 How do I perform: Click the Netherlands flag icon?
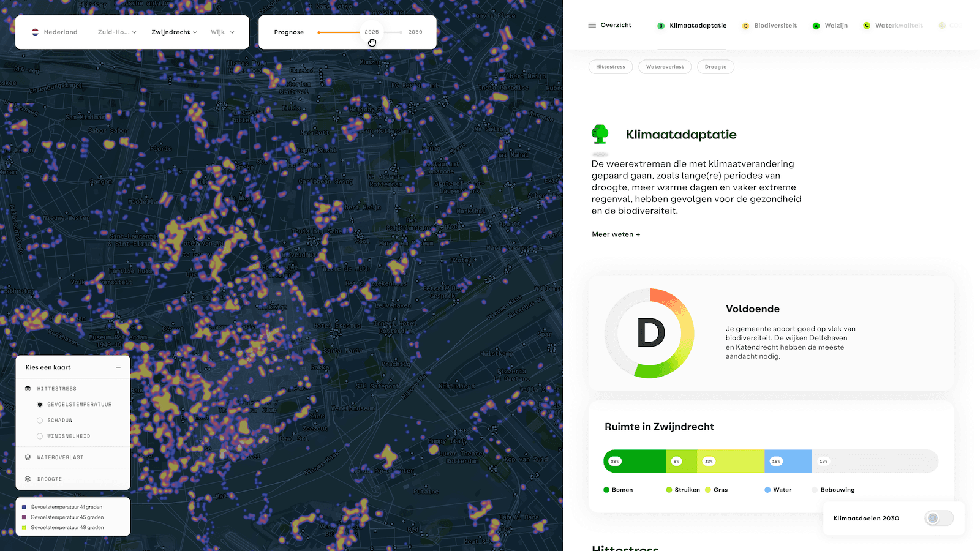(36, 32)
